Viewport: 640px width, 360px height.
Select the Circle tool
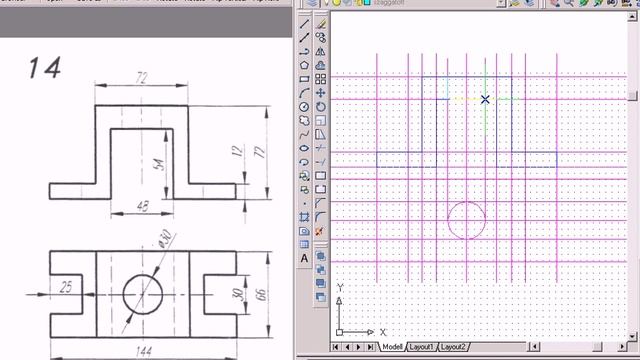[x=304, y=107]
